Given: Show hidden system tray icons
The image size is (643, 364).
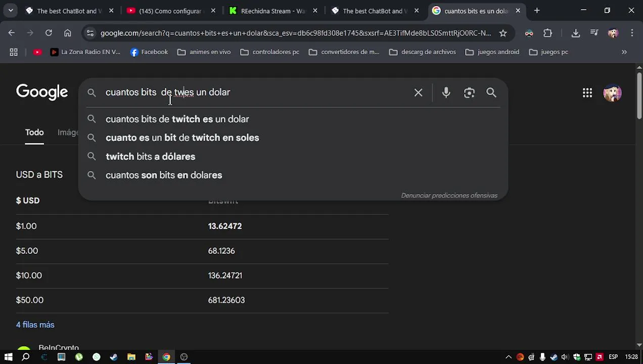Looking at the screenshot, I should point(509,357).
